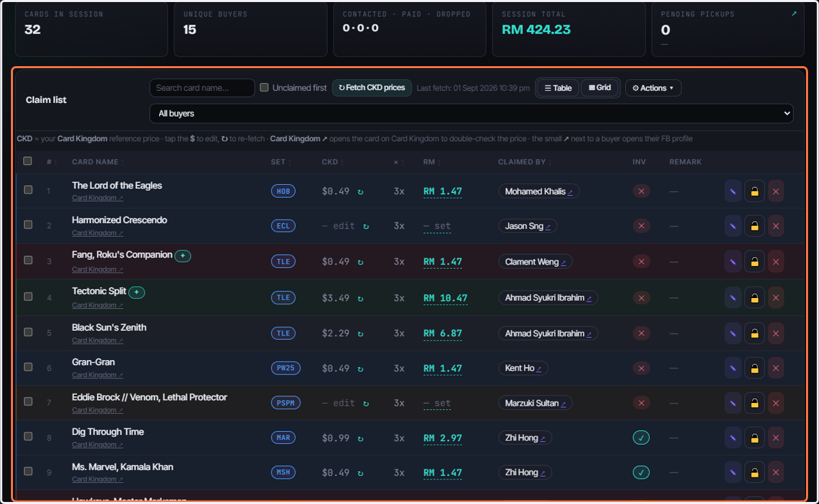
Task: Enable the Unclaimed first checkbox
Action: pos(265,87)
